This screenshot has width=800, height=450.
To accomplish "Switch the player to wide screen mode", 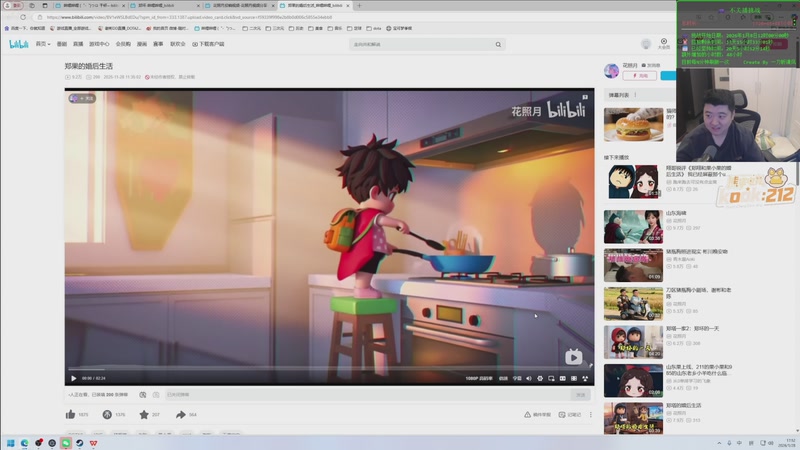I will 562,379.
